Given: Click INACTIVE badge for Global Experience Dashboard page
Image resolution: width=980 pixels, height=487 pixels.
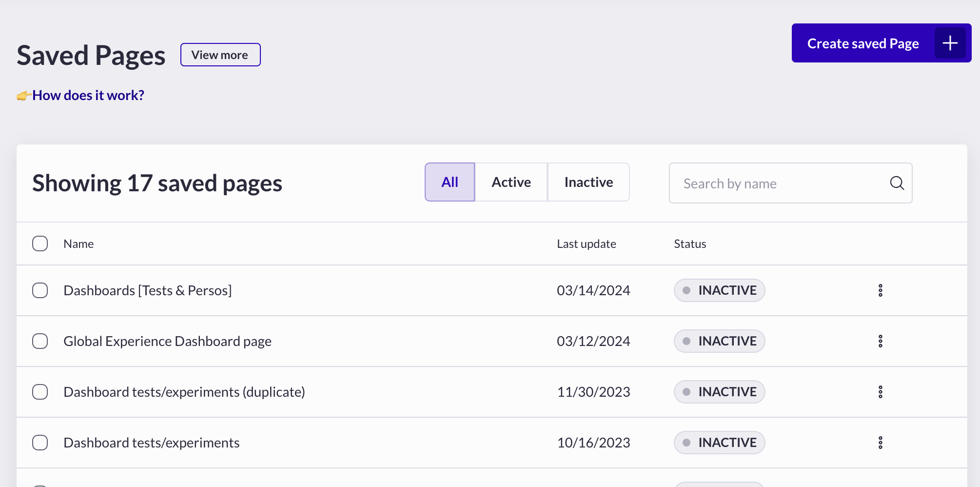Looking at the screenshot, I should [x=720, y=341].
